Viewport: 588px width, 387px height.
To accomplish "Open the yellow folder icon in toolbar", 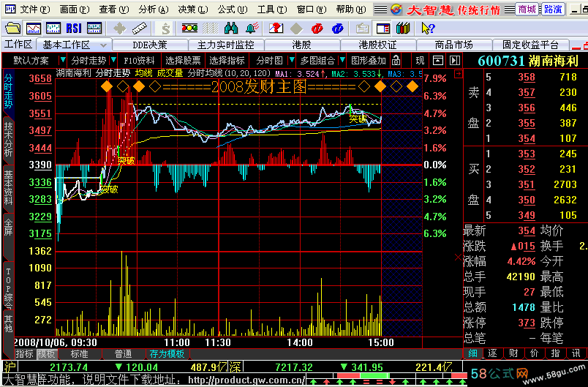I will [x=13, y=28].
